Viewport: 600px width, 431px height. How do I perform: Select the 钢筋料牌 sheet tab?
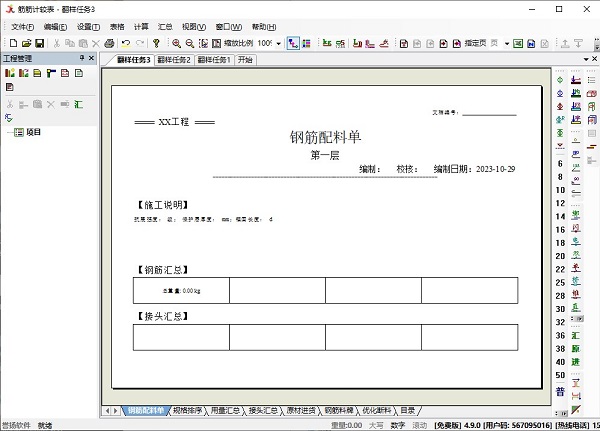click(339, 411)
